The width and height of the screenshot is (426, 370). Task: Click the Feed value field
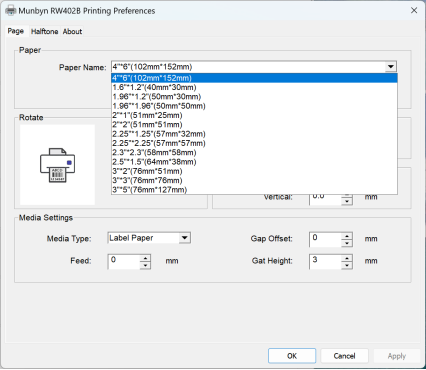[124, 261]
